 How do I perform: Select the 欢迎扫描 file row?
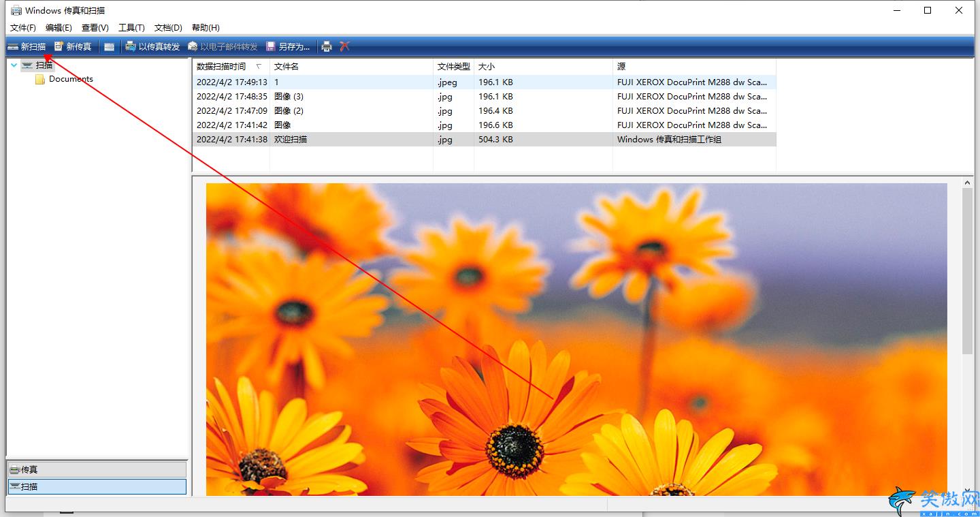[x=485, y=140]
